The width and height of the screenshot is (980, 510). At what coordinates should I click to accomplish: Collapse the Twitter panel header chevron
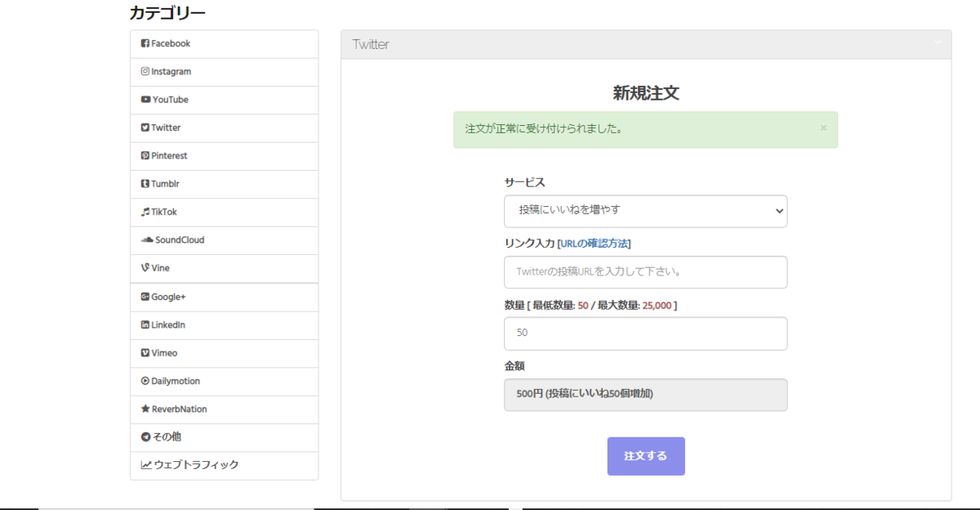click(x=938, y=42)
